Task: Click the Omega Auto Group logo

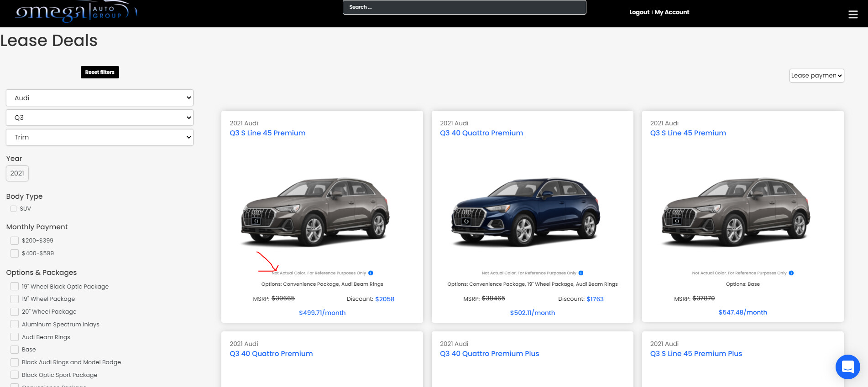Action: (x=75, y=12)
